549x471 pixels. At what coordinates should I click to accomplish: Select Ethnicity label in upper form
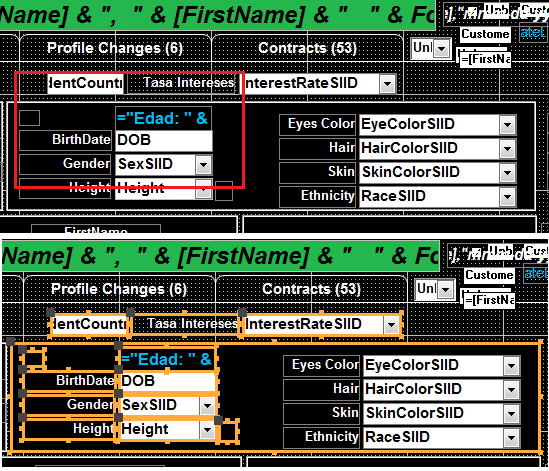[318, 196]
